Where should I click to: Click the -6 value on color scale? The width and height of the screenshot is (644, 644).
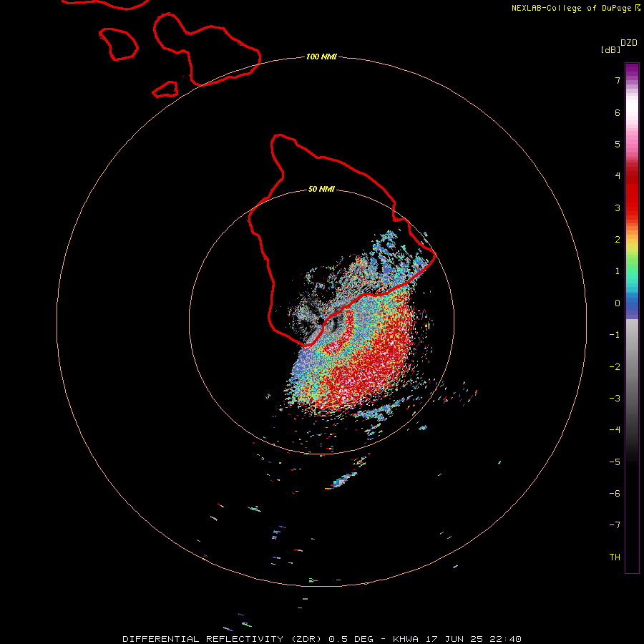point(615,494)
